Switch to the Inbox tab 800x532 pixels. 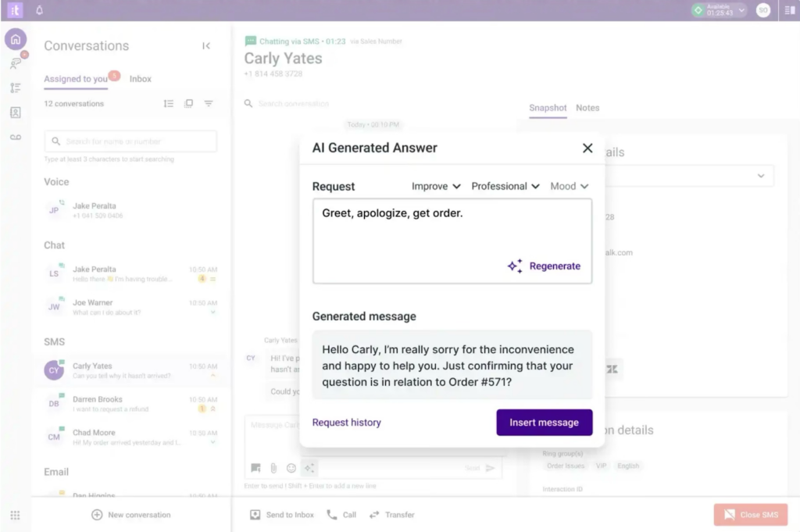[x=140, y=79]
